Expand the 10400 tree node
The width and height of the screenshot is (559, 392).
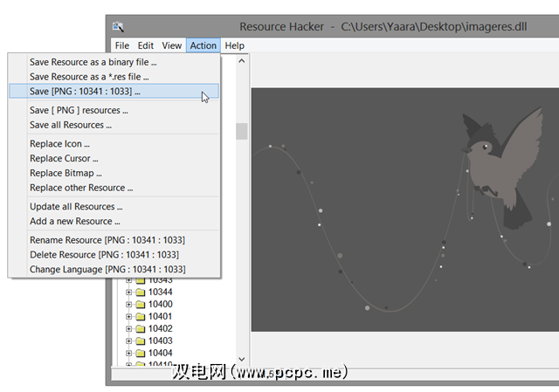point(128,304)
